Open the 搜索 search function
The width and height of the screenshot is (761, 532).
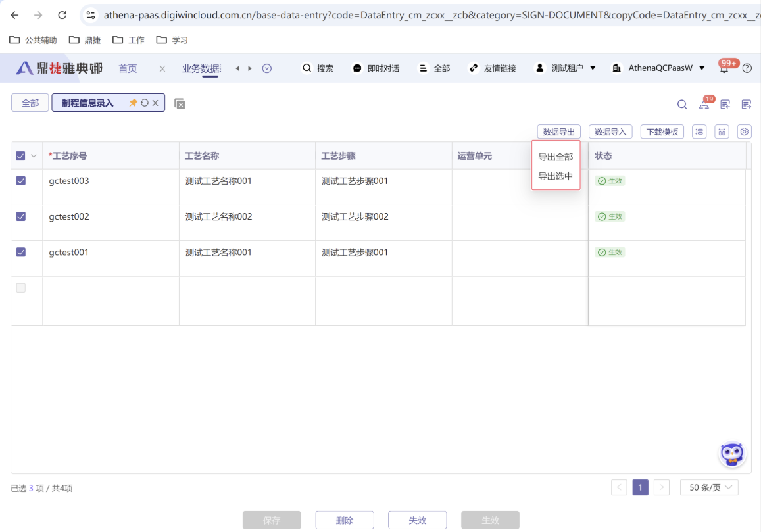click(x=318, y=68)
